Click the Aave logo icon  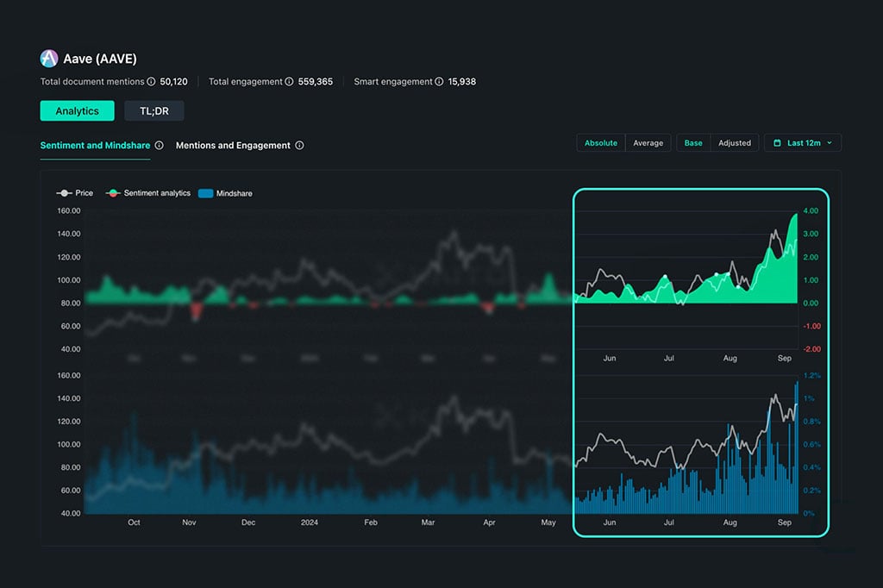coord(49,59)
